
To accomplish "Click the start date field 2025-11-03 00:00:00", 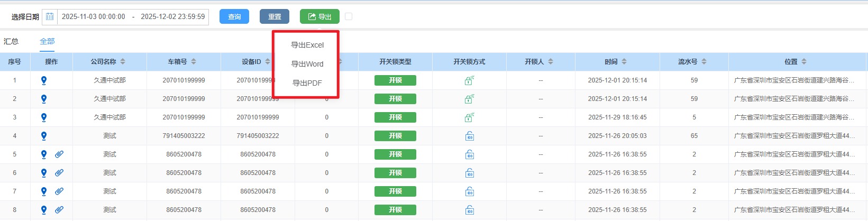I will point(94,17).
